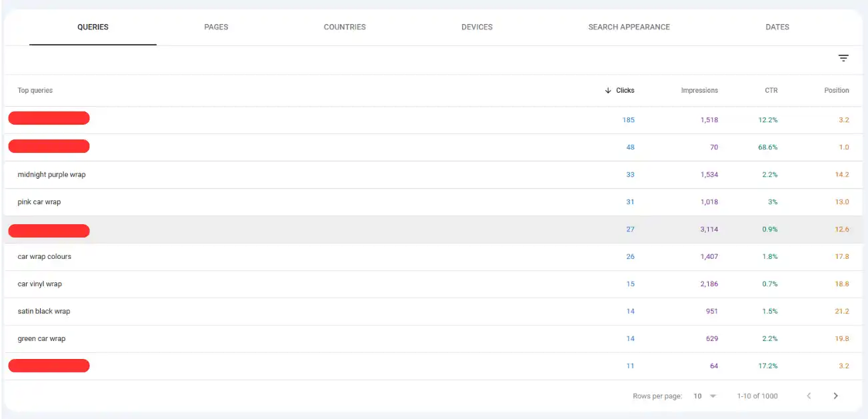Click the 27 clicks value
The width and height of the screenshot is (868, 419).
631,230
